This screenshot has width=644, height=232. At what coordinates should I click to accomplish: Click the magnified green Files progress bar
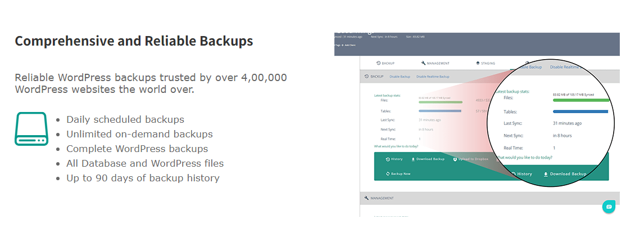point(582,100)
